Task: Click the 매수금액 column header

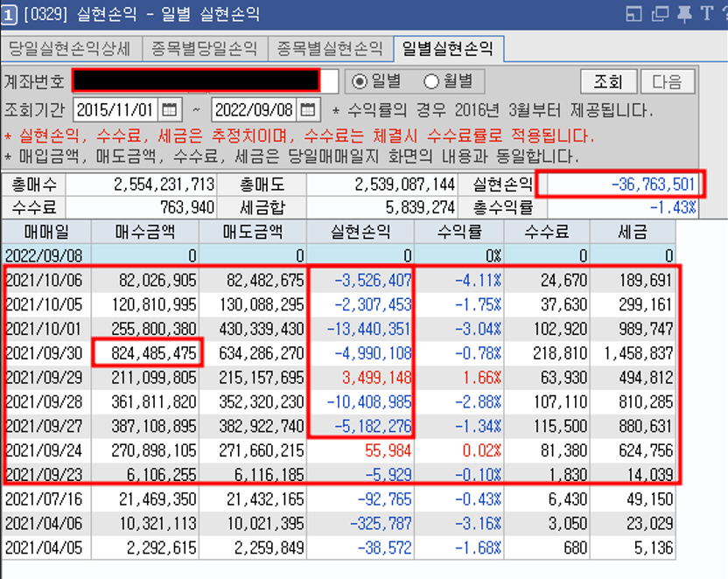Action: (x=145, y=231)
